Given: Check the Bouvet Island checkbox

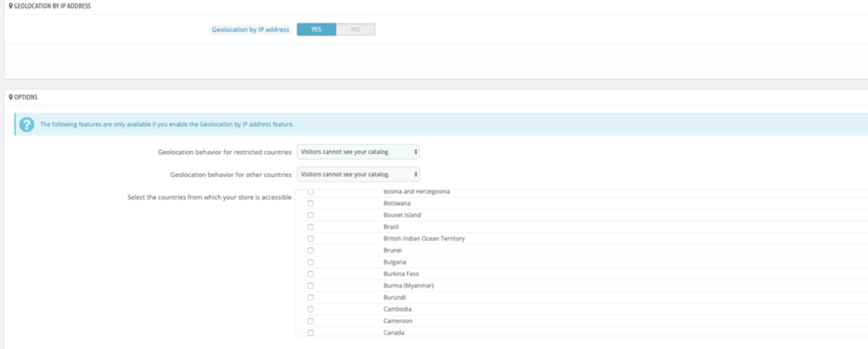Looking at the screenshot, I should click(311, 214).
